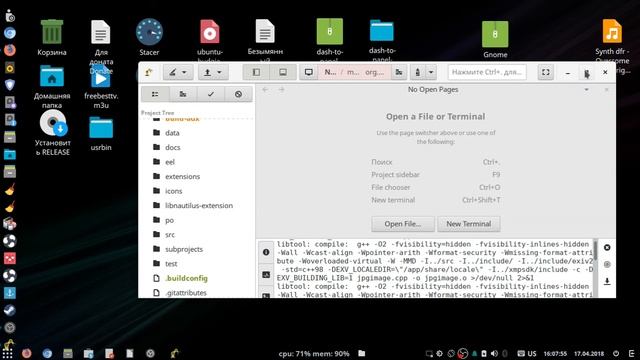
Task: Open the 'Установить RELEASE' installer icon
Action: tap(52, 133)
